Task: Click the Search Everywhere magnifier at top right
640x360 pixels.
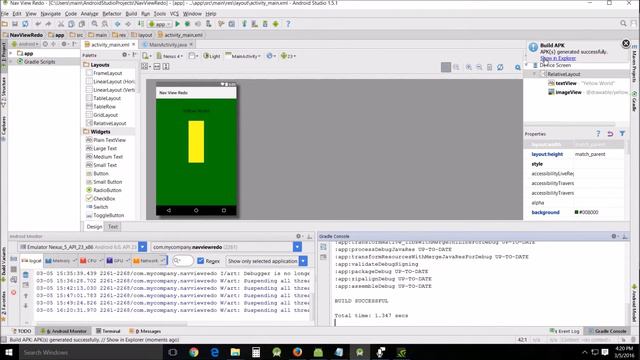Action: point(623,24)
